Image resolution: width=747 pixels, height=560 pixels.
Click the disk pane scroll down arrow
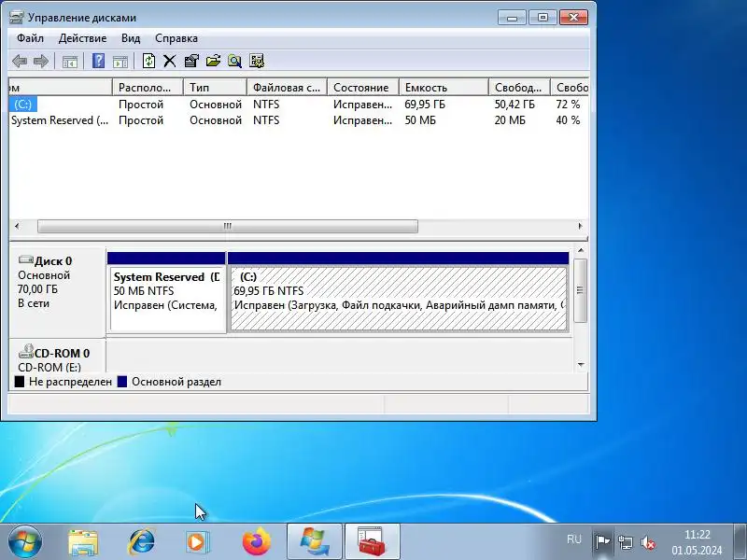point(581,365)
